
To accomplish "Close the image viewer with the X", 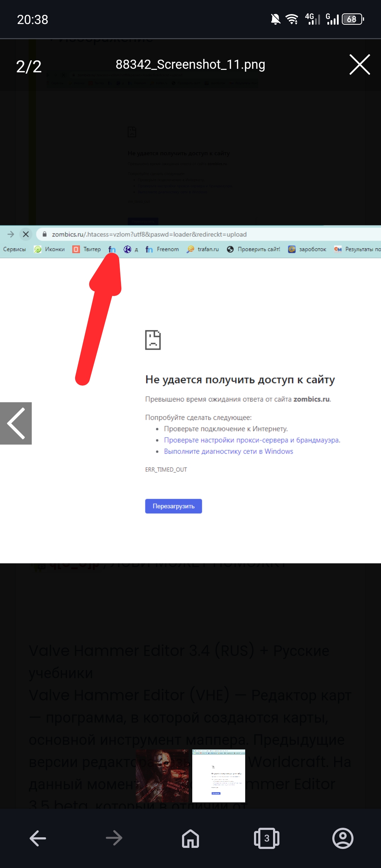I will 359,65.
